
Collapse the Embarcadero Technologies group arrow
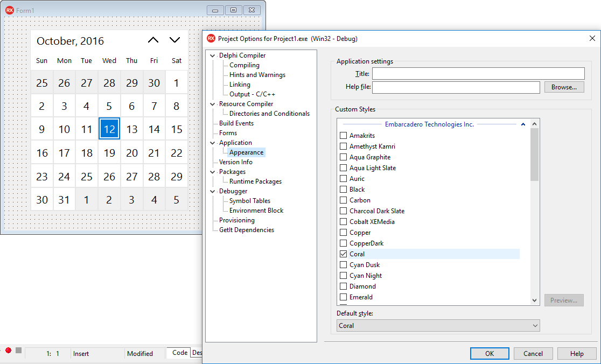(523, 124)
